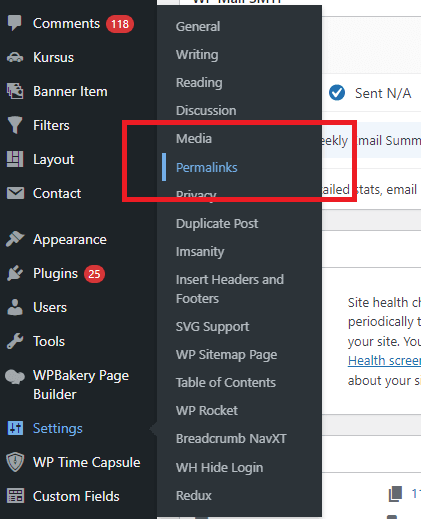Image resolution: width=421 pixels, height=519 pixels.
Task: Click the Appearance paintbrush icon
Action: [15, 239]
